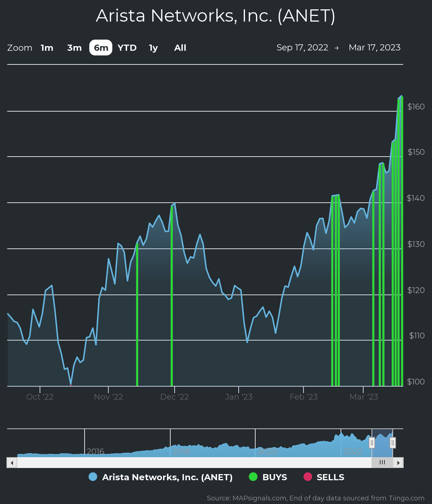Screen dimensions: 432x504
Task: Click the 2018 label in navigator
Action: click(x=181, y=451)
